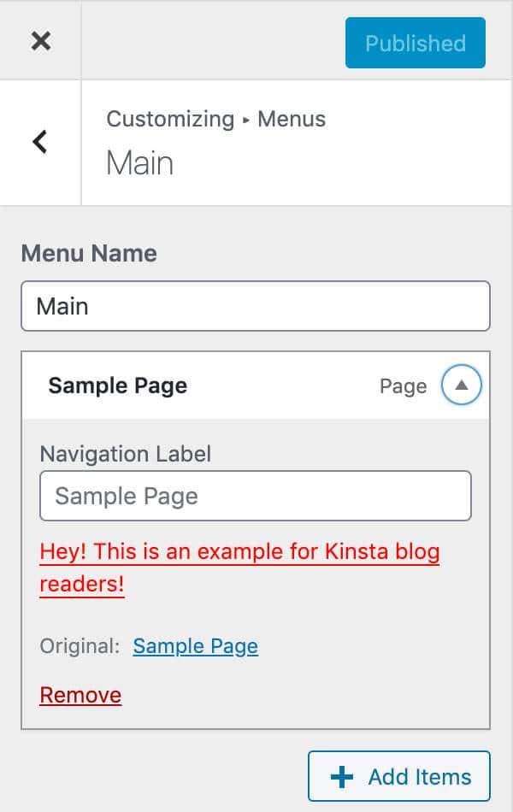Select Menus in the breadcrumb
Viewport: 513px width, 812px height.
(x=292, y=120)
